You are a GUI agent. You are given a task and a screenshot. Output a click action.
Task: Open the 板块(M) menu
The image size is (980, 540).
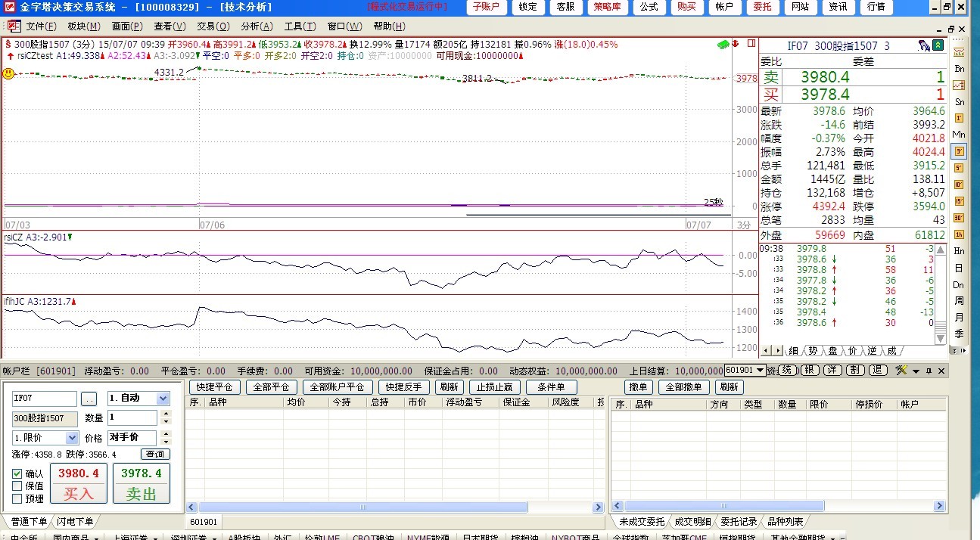click(83, 26)
